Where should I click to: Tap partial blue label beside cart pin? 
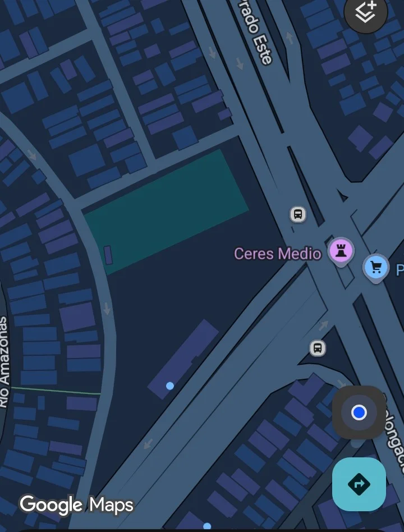pyautogui.click(x=400, y=270)
